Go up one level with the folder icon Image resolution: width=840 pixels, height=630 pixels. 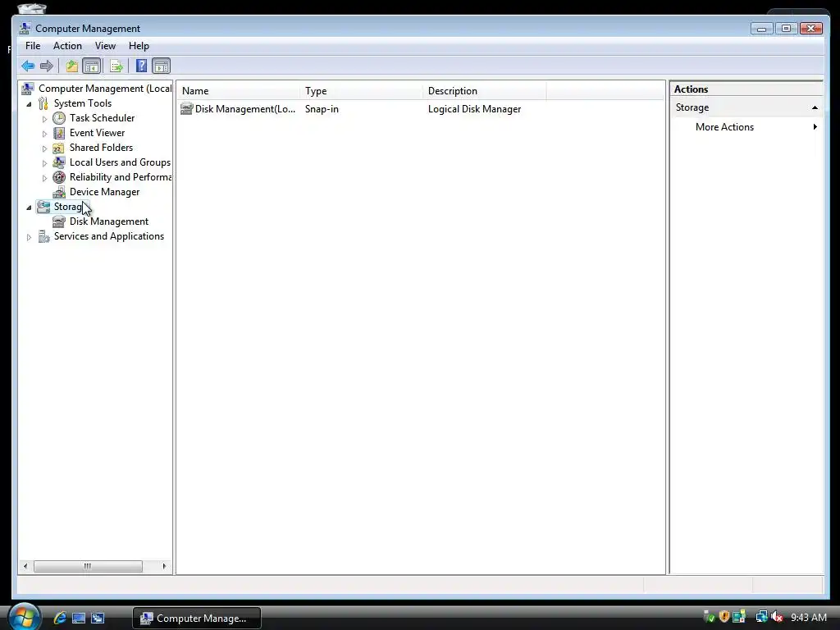tap(72, 66)
